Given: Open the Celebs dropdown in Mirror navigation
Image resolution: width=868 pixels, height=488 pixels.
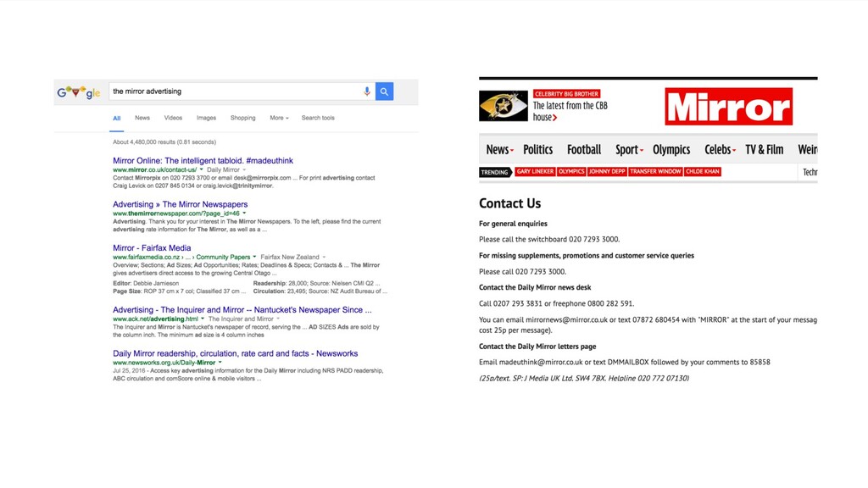Looking at the screenshot, I should 734,151.
